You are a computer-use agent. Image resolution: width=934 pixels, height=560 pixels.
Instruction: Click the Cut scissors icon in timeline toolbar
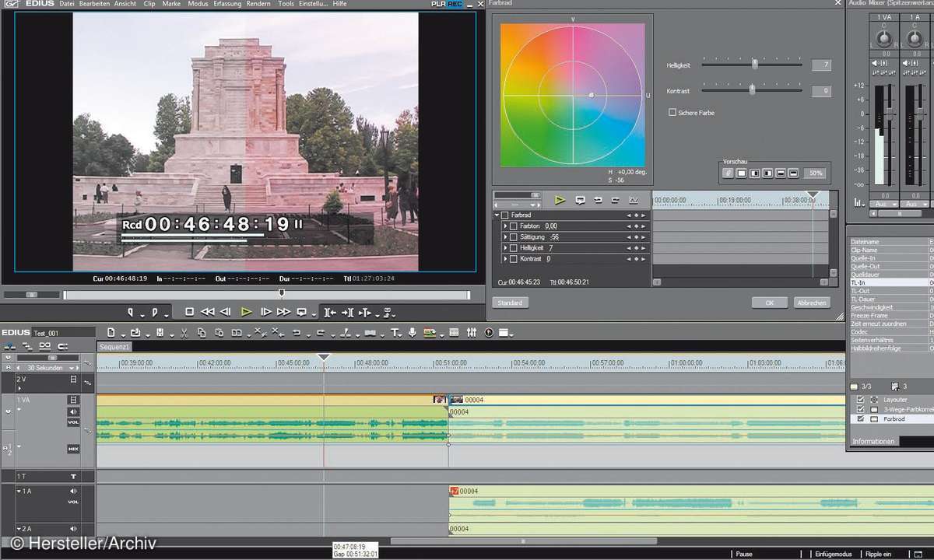click(184, 333)
